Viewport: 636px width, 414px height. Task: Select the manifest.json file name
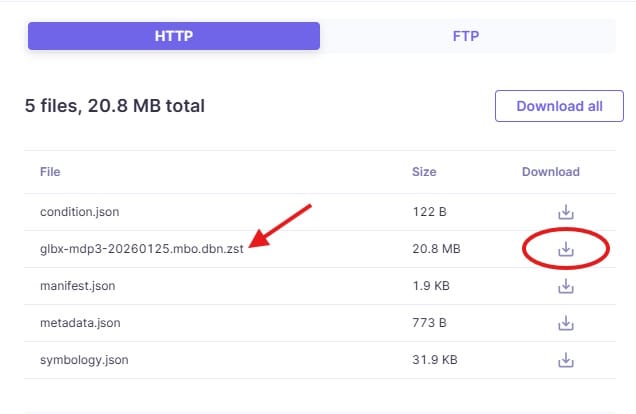[x=77, y=286]
